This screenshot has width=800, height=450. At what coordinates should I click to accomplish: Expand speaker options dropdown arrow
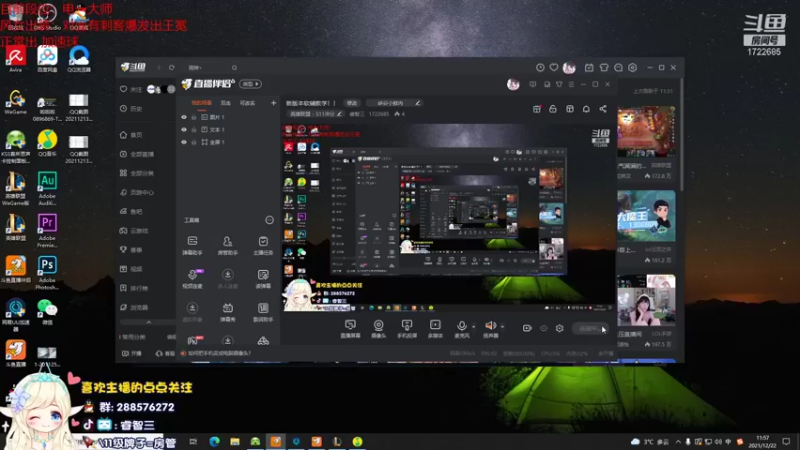click(503, 327)
